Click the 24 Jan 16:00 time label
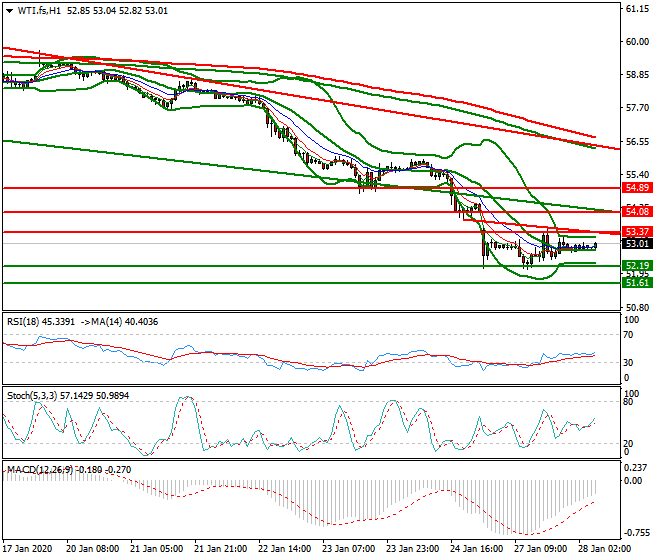 click(476, 549)
